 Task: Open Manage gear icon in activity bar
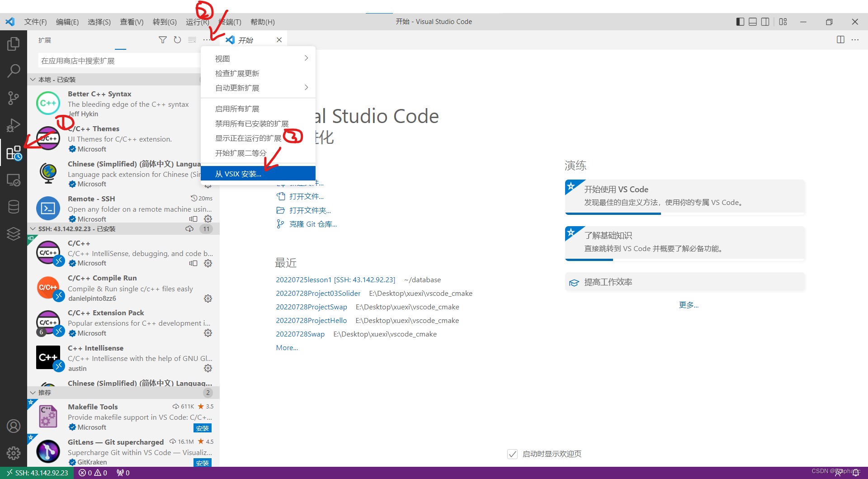[14, 453]
